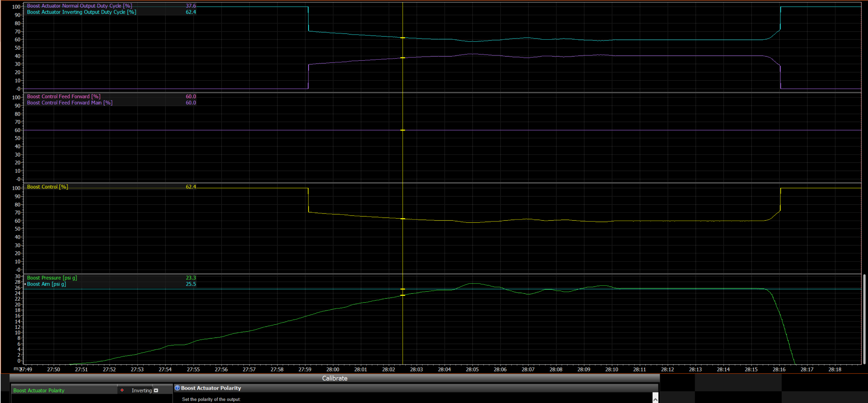Select the Boost Control Feed Forward [%] legend
This screenshot has height=403, width=868.
point(64,96)
